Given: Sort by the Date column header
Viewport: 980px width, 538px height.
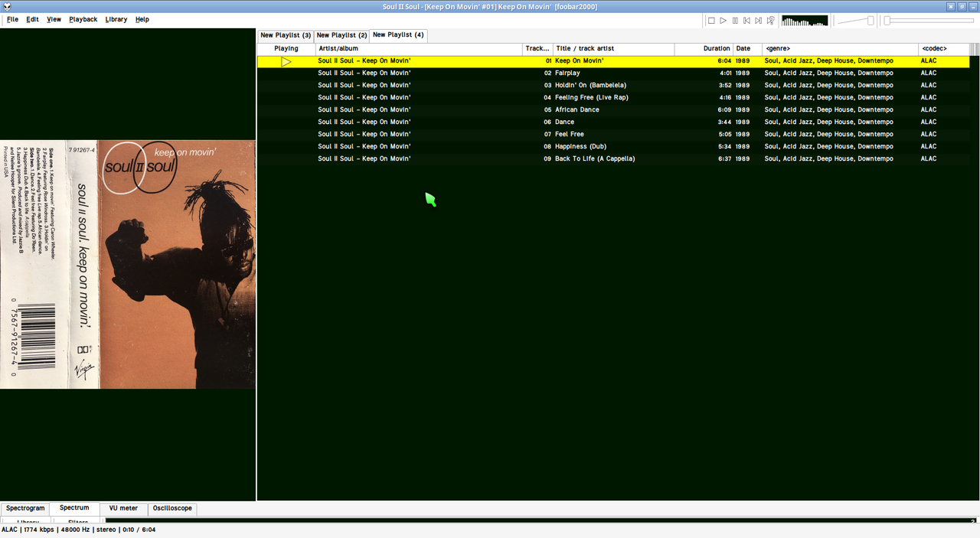Looking at the screenshot, I should tap(747, 48).
